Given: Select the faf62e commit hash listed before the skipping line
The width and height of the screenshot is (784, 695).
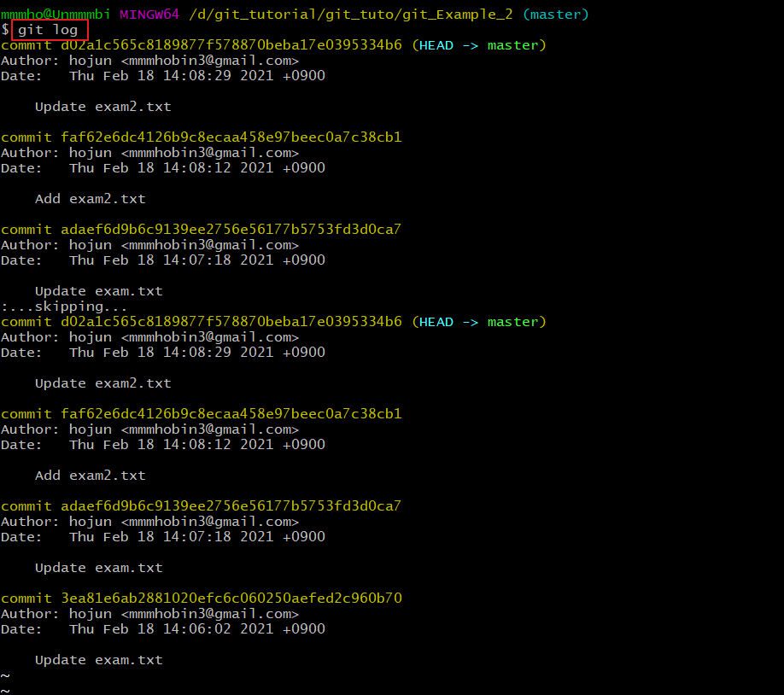Looking at the screenshot, I should tap(231, 137).
